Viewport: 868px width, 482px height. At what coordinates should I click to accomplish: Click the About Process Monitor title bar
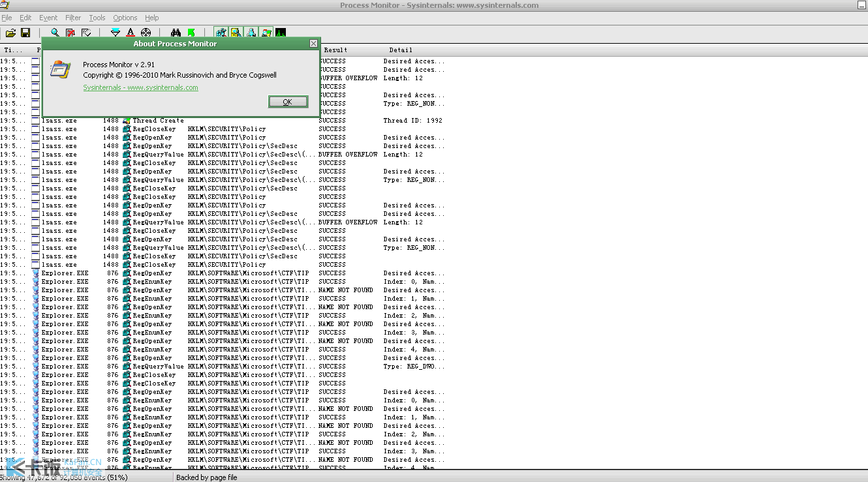175,44
